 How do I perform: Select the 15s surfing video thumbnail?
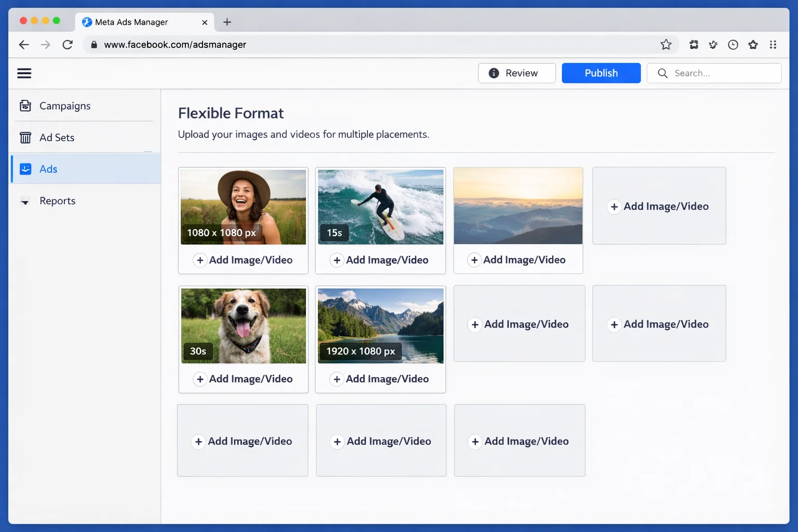click(x=380, y=206)
